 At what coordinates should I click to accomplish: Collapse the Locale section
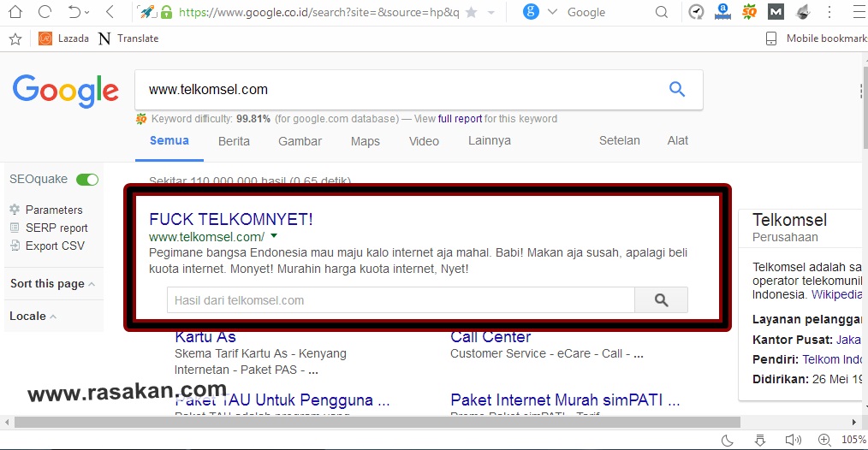tap(33, 316)
